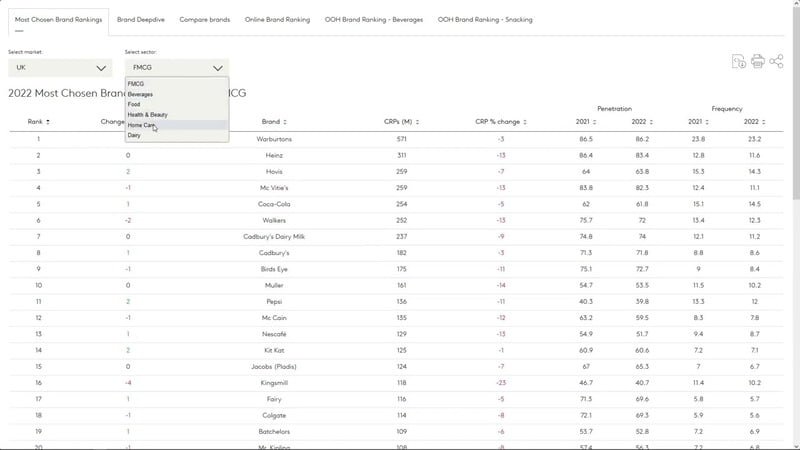Sort table by Rank column arrows

click(48, 122)
